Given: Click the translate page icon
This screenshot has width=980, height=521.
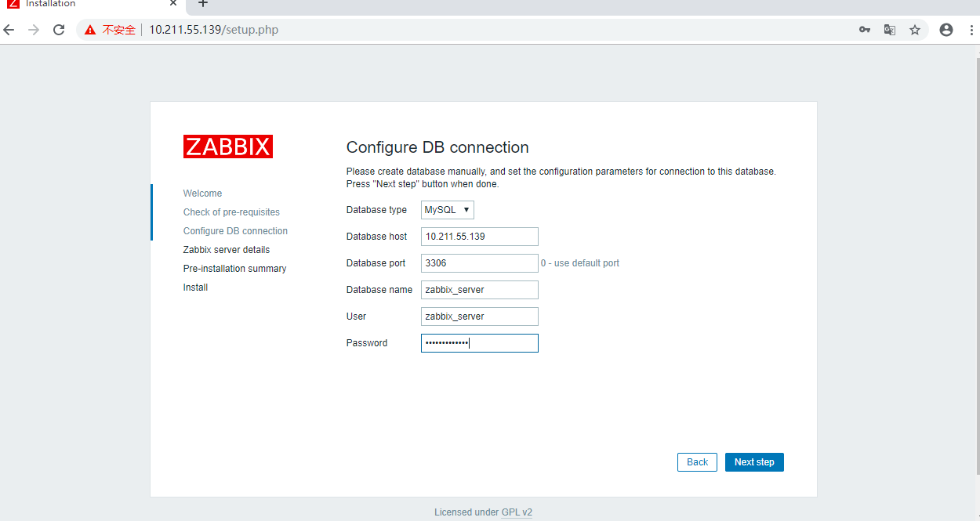Looking at the screenshot, I should pyautogui.click(x=890, y=30).
